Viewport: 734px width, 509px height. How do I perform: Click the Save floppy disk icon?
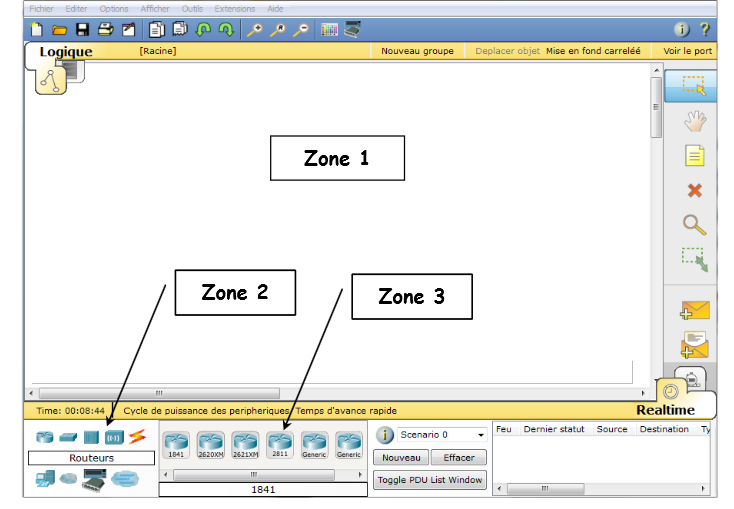click(83, 30)
